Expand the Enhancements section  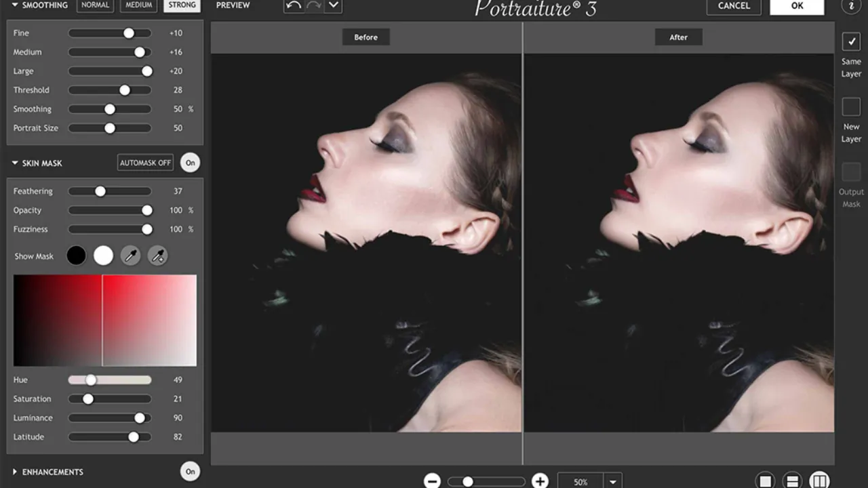(x=15, y=472)
